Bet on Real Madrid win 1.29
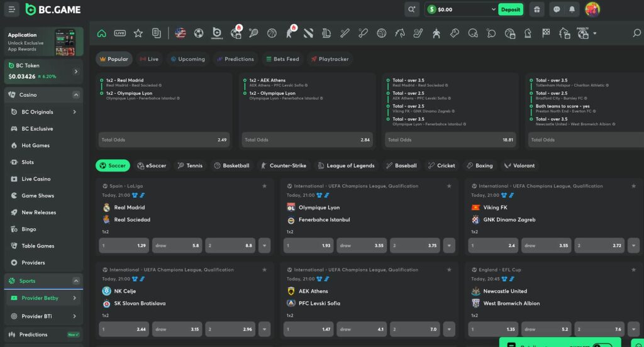The image size is (644, 347). [x=124, y=246]
